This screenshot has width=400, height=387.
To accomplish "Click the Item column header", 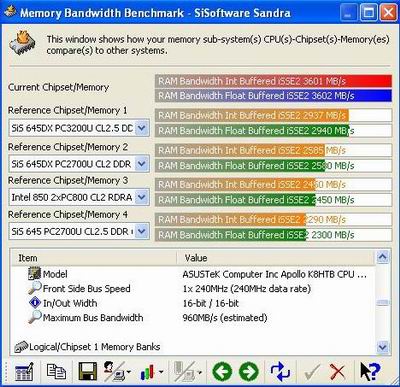I will 94,258.
